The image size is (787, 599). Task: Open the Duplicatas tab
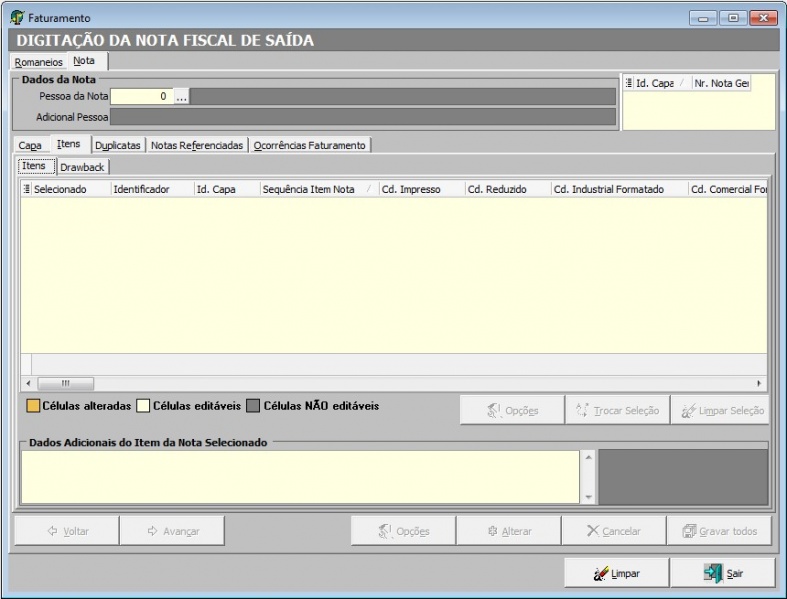(x=117, y=145)
